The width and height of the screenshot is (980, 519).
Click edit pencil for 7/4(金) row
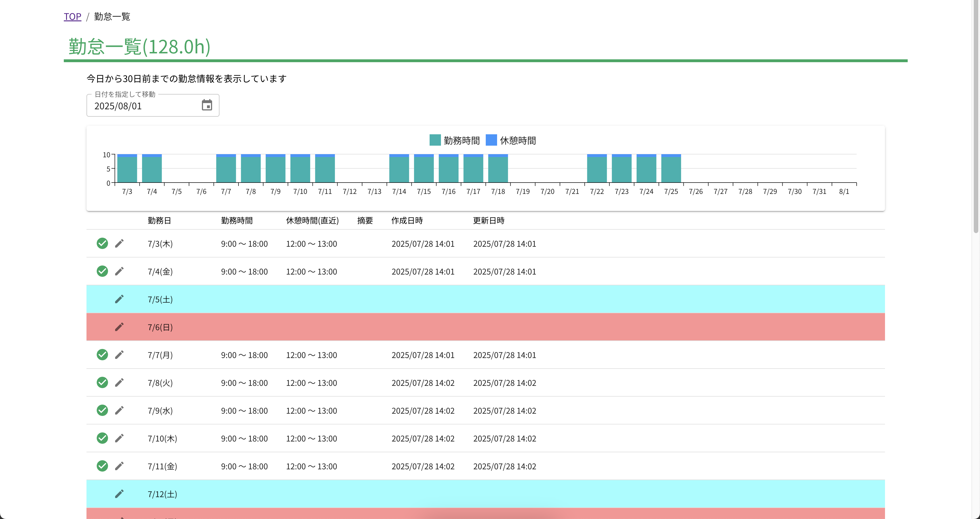pos(119,271)
